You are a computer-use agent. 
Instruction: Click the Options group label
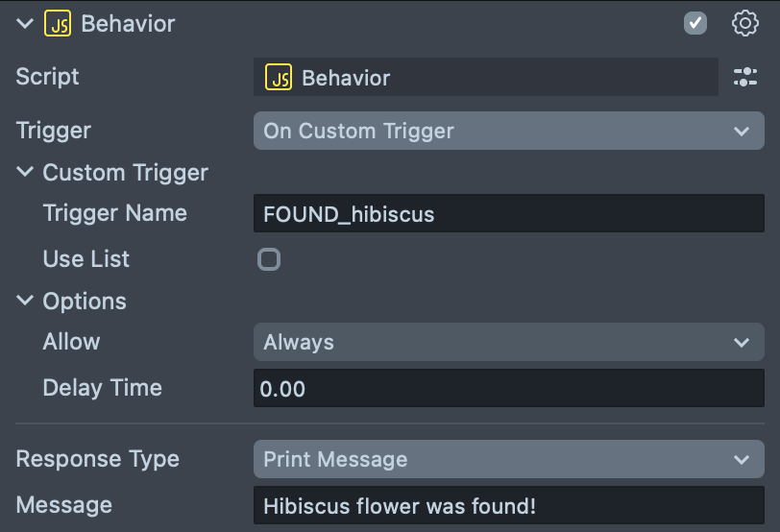tap(85, 302)
